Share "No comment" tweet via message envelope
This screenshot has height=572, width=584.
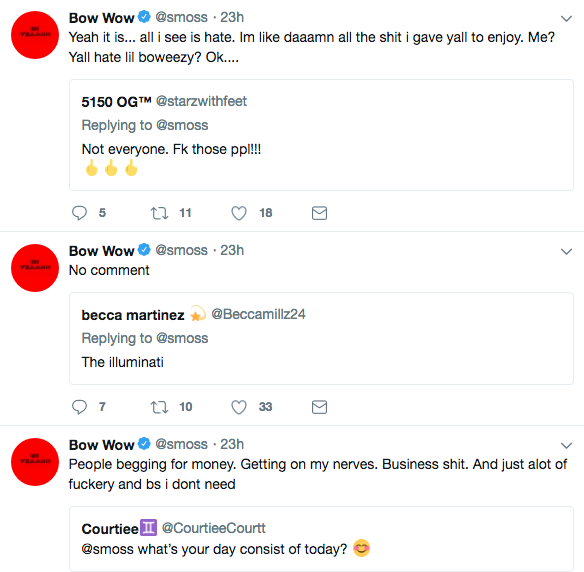(x=319, y=407)
